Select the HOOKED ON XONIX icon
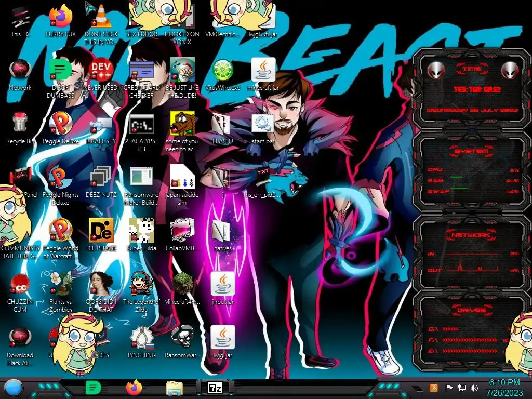 182,25
